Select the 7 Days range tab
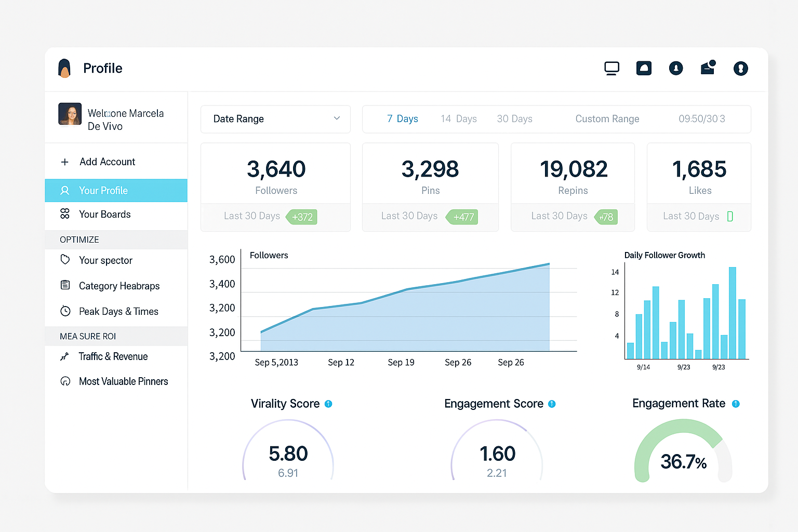Image resolution: width=798 pixels, height=532 pixels. tap(403, 119)
